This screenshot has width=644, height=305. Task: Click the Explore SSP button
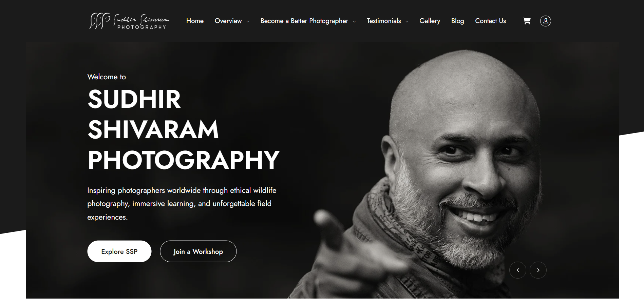click(119, 251)
